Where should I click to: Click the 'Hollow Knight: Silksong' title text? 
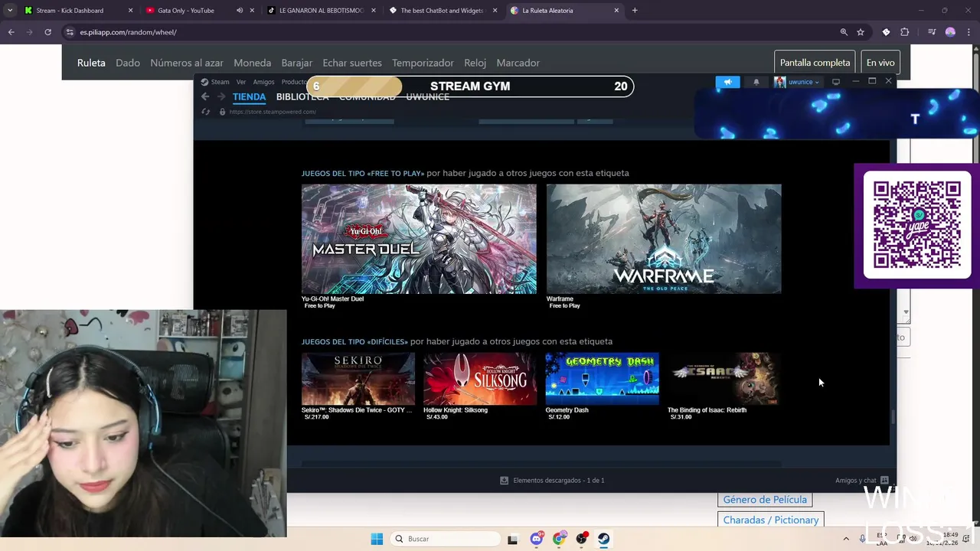(x=456, y=409)
